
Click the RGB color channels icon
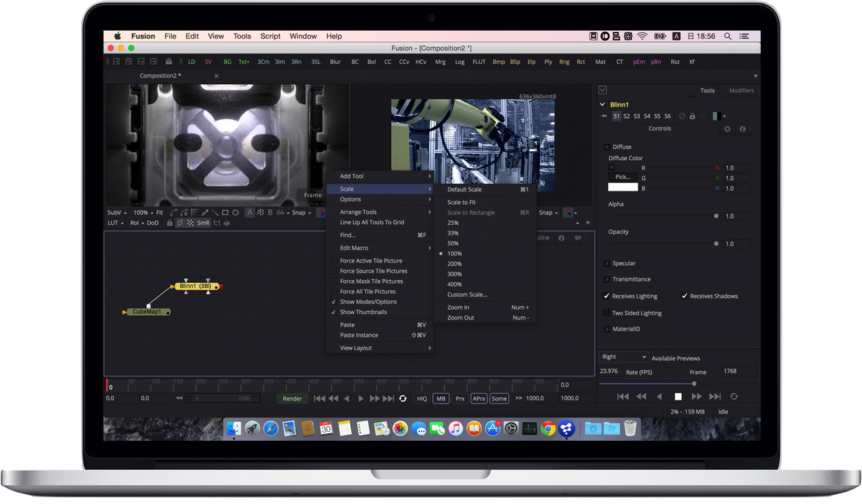click(321, 213)
